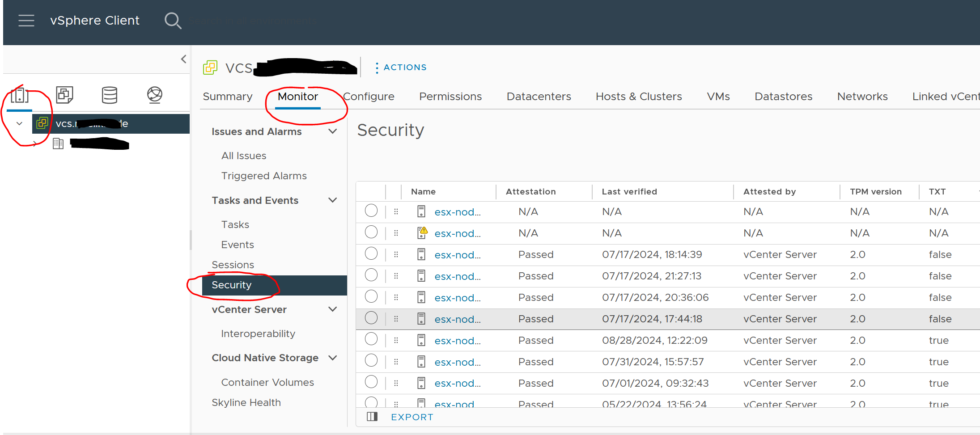Collapse the Cloud Native Storage section
The image size is (980, 435).
[332, 358]
